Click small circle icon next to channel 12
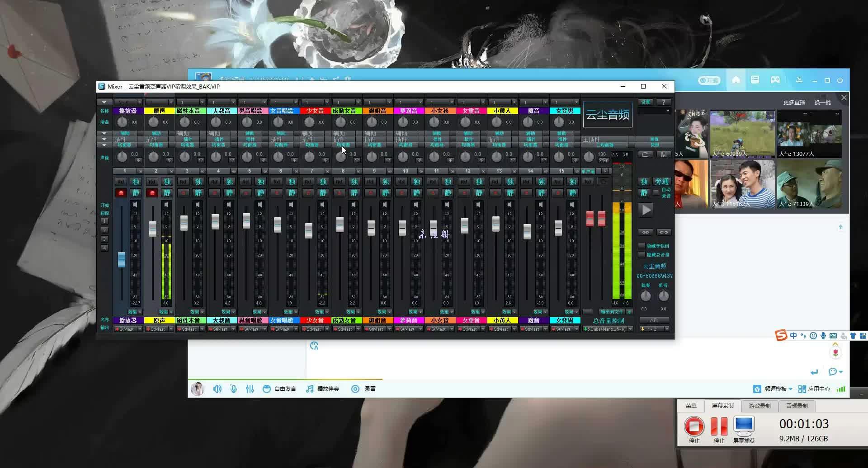868x468 pixels. (x=483, y=171)
